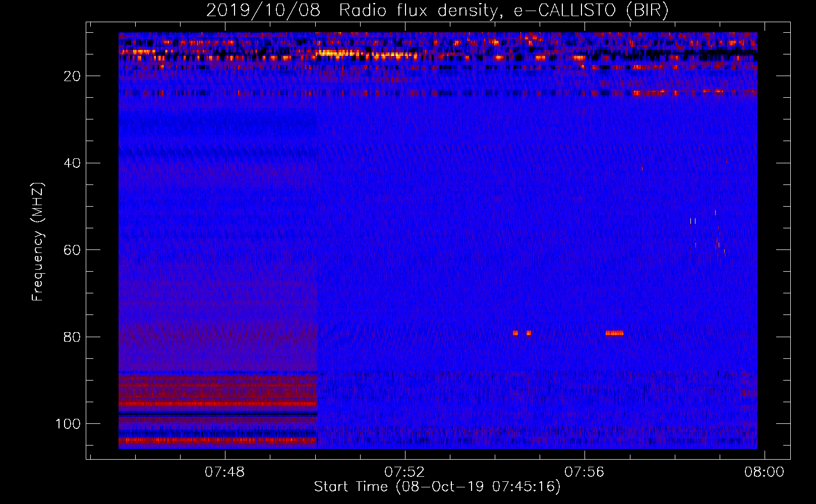Click the '20' frequency tick label
Screen dimensions: 816x504
click(x=72, y=76)
